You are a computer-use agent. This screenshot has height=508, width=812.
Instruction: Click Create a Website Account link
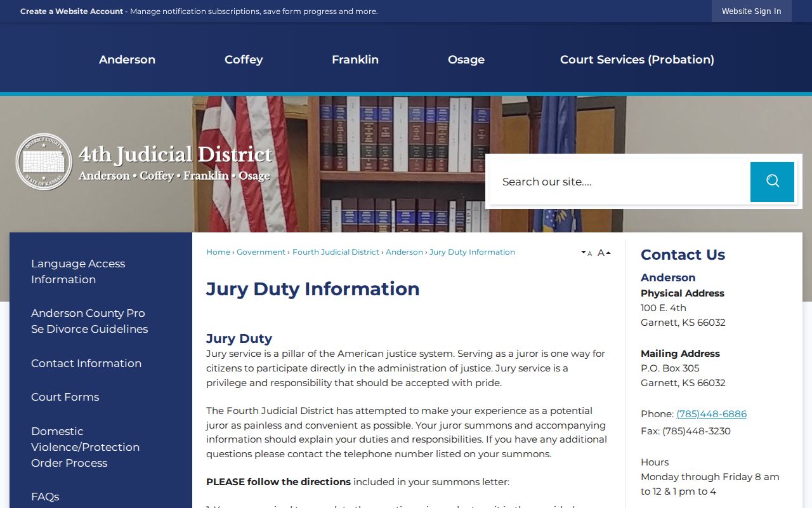point(72,11)
